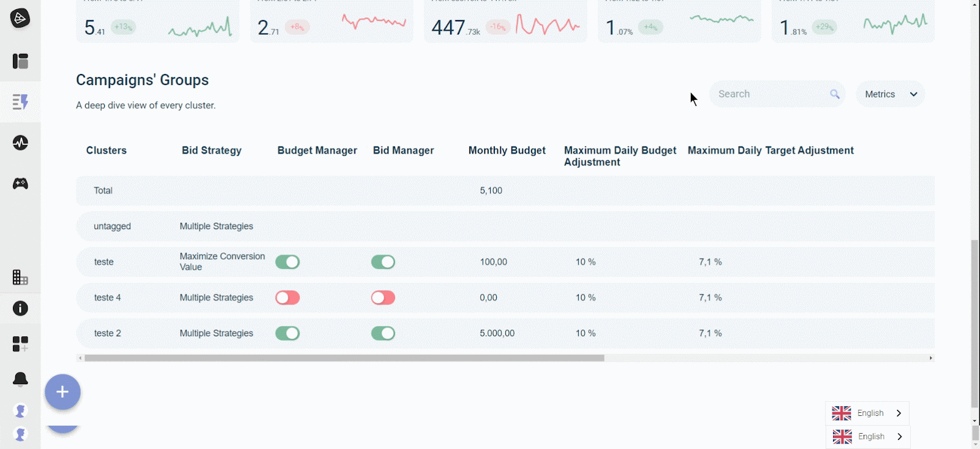The image size is (980, 449).
Task: Open notifications bell icon
Action: (20, 379)
